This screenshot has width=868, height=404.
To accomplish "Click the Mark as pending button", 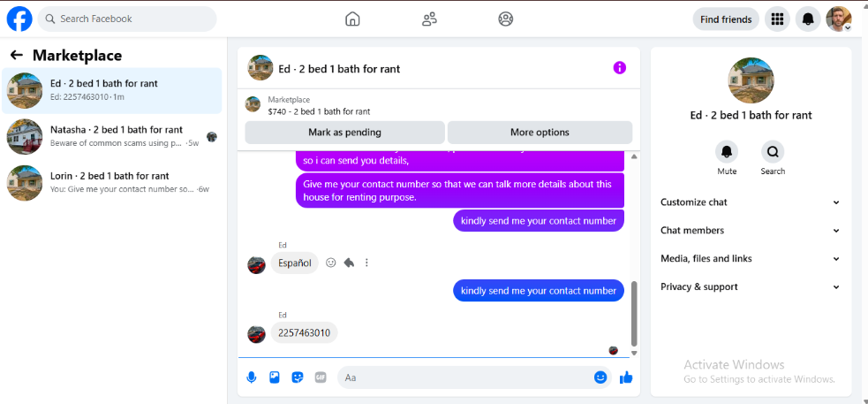I will pos(345,133).
